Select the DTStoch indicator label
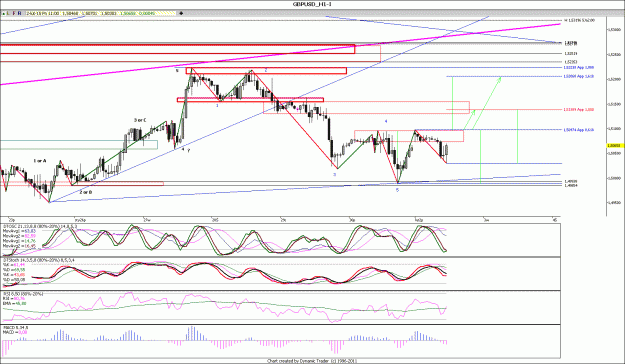625x364 pixels. point(40,260)
